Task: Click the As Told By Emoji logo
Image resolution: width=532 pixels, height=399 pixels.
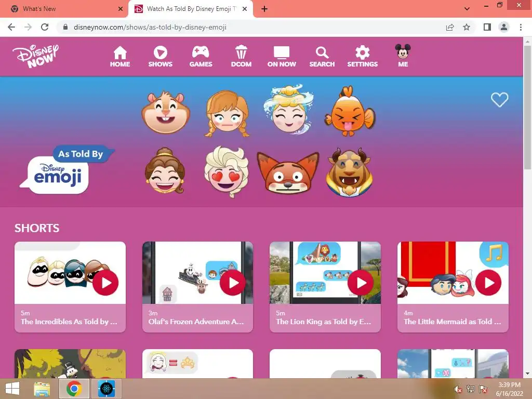Action: coord(67,170)
